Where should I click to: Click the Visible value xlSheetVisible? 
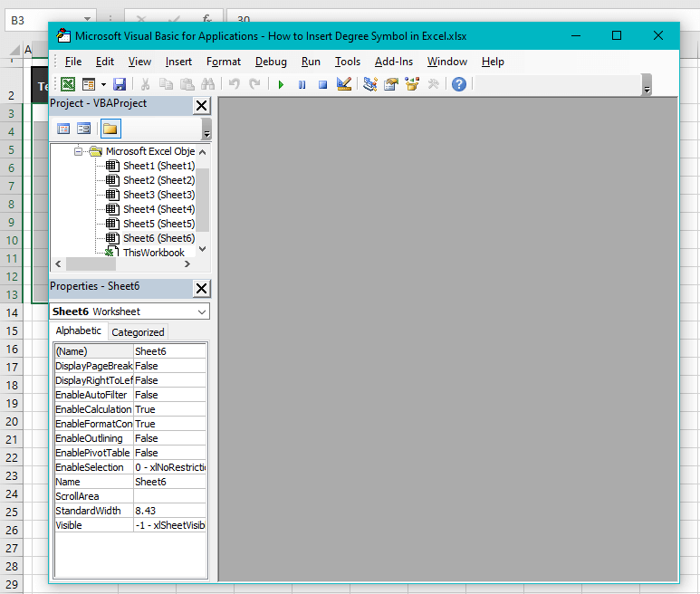tap(169, 526)
